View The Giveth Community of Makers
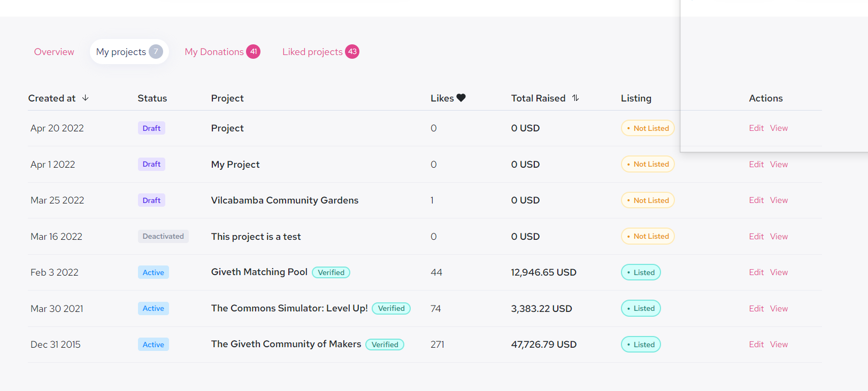Screen dimensions: 868x391 point(779,345)
